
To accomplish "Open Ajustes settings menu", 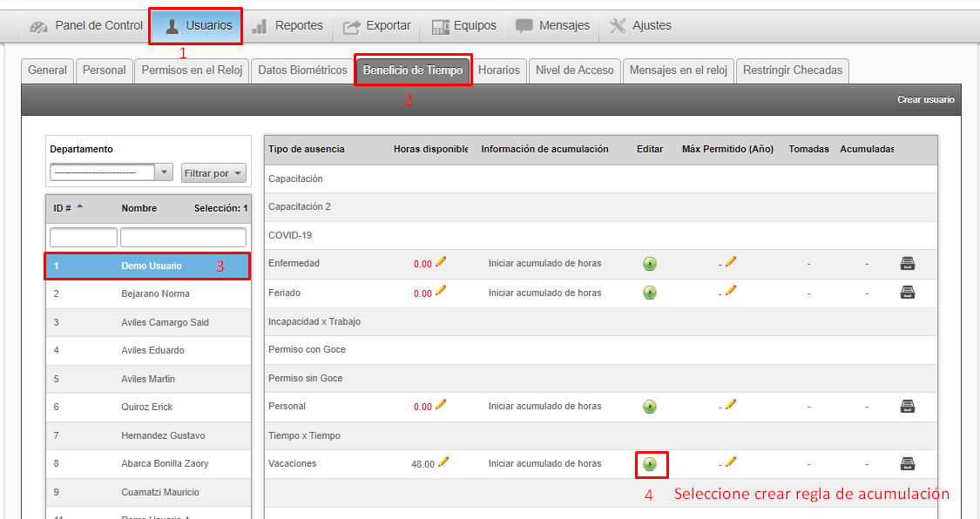I will [640, 26].
